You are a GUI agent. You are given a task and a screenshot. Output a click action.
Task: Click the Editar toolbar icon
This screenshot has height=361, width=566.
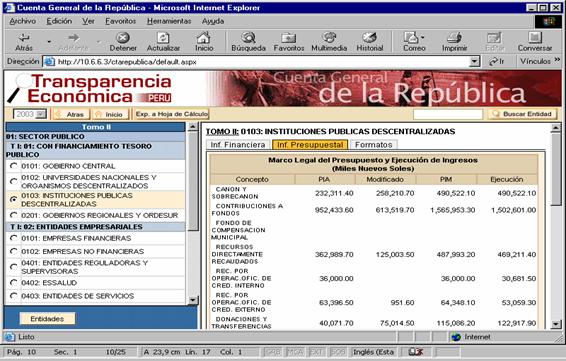[495, 38]
